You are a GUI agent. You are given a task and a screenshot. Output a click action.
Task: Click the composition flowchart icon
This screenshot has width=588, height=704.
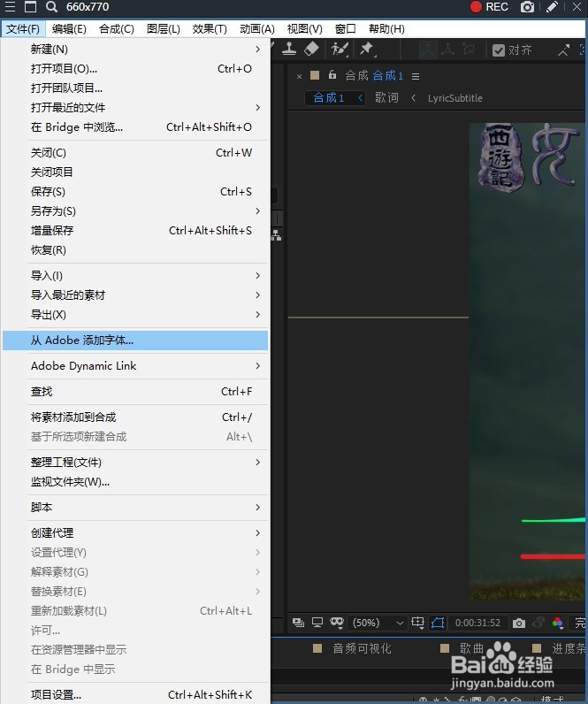coord(276,235)
